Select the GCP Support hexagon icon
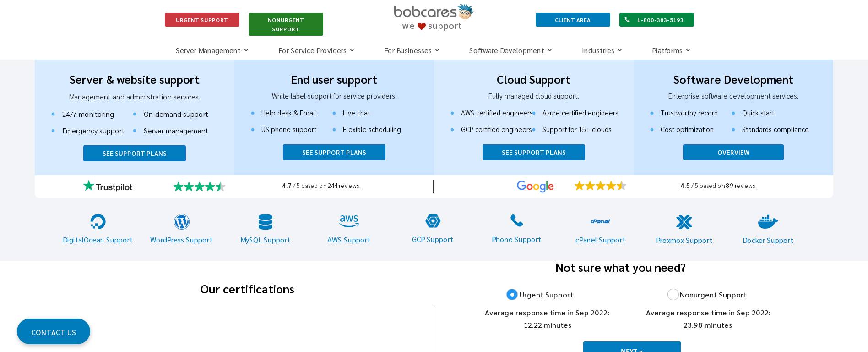Screen dimensions: 868x352 tap(433, 221)
